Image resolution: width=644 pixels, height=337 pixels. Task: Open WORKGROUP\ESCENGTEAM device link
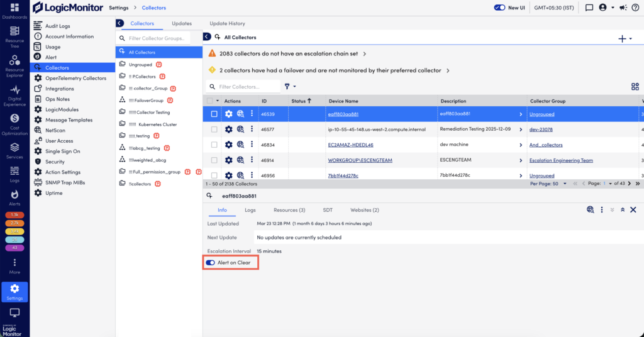[360, 160]
